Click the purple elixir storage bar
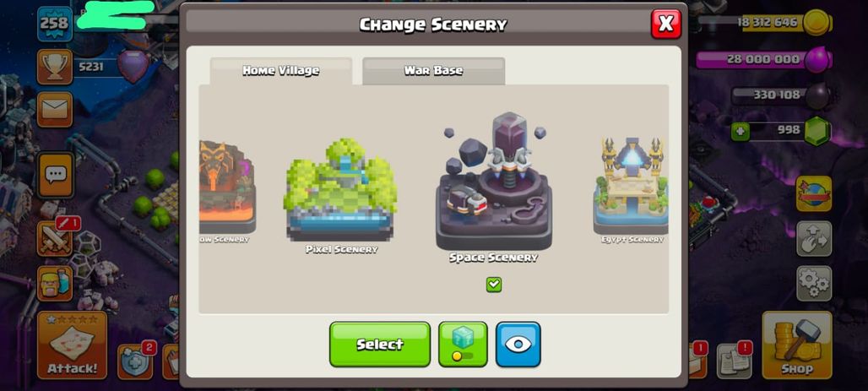868x391 pixels. click(762, 59)
